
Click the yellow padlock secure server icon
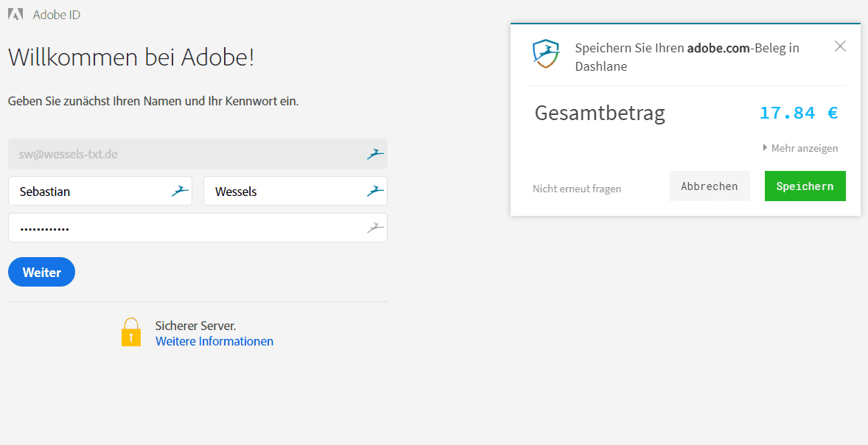tap(131, 332)
